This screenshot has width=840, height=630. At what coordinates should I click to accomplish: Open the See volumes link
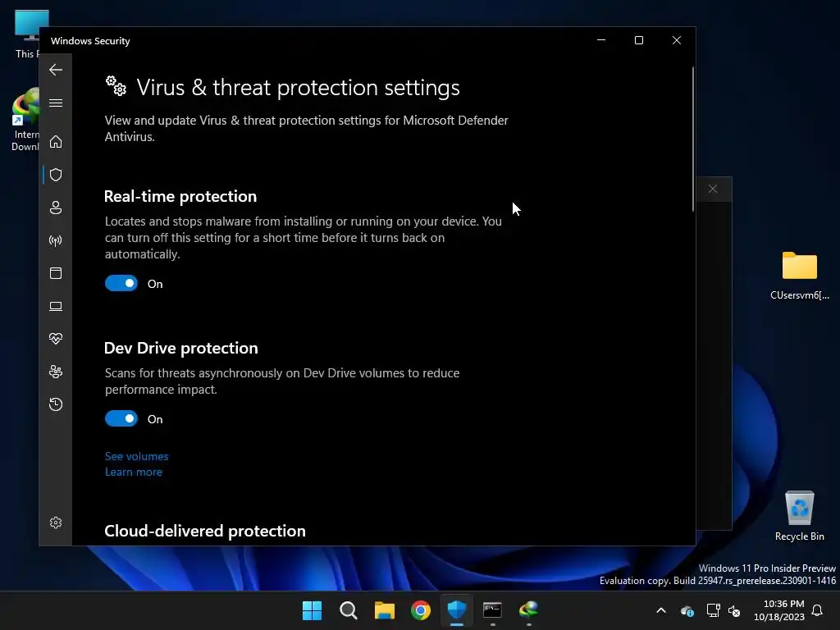pyautogui.click(x=137, y=456)
